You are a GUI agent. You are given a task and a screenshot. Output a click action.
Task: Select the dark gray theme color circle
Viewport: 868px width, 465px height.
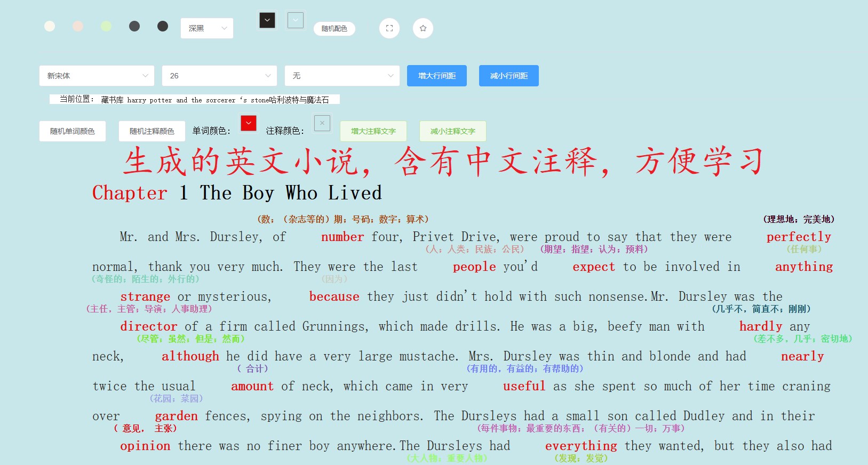(x=134, y=26)
